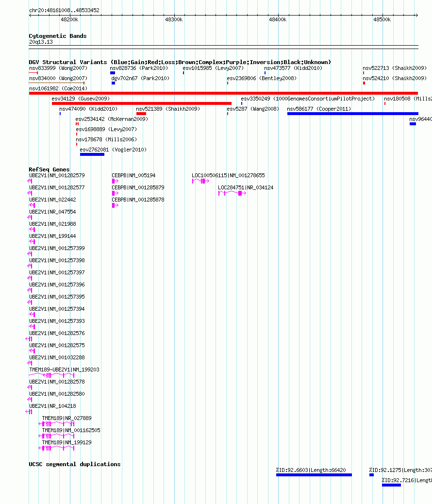Click the TMEM189|NR_027889 label
The height and width of the screenshot is (504, 432).
coord(67,418)
